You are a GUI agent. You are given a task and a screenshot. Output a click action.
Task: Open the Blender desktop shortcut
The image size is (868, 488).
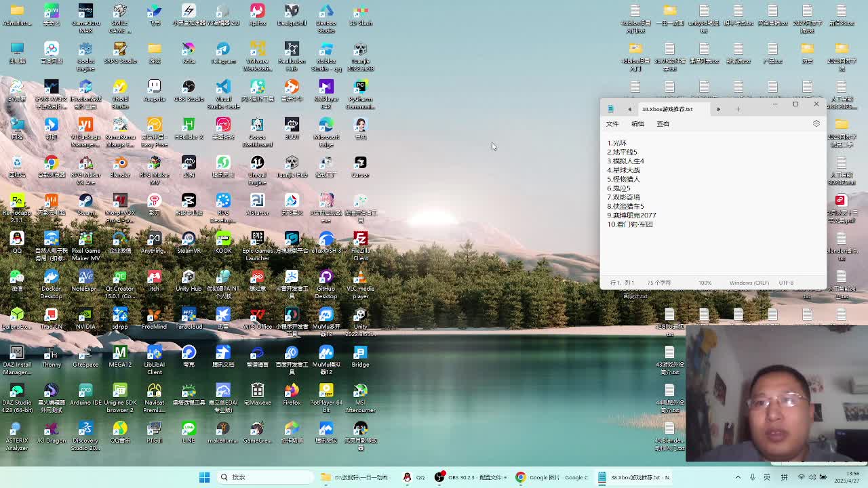click(x=120, y=163)
